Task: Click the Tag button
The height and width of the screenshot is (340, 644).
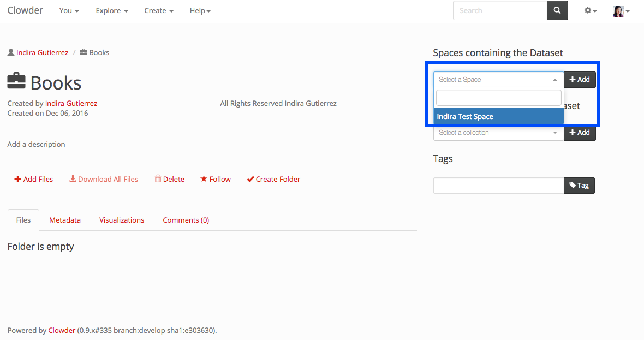Action: 579,186
